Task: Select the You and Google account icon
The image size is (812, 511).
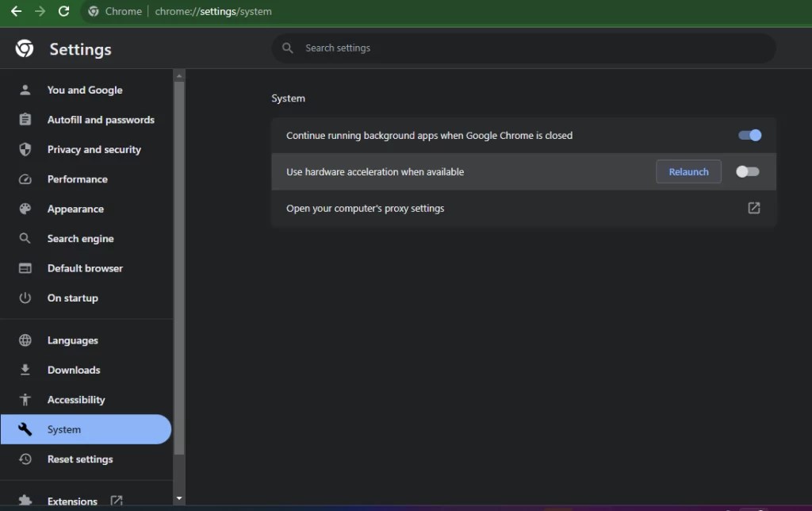Action: click(x=26, y=90)
